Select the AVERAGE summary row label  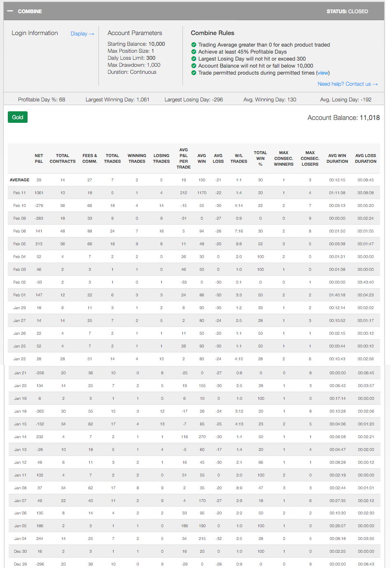click(20, 180)
